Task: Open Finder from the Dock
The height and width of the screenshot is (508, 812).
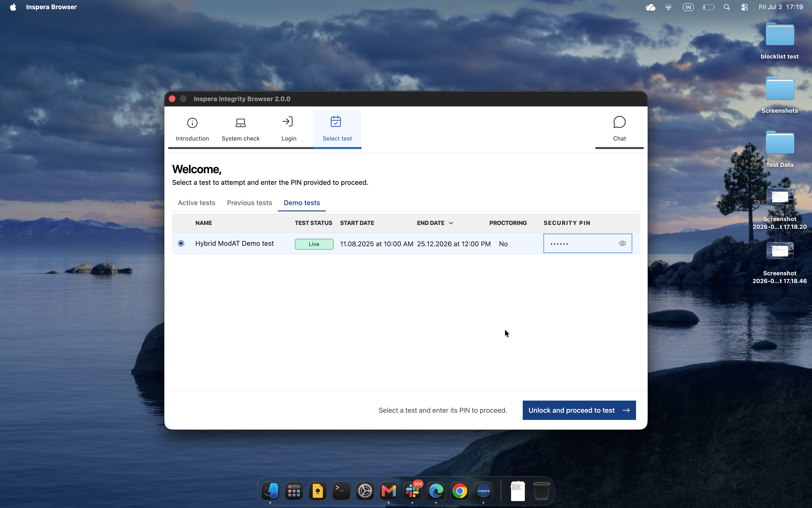Action: [270, 491]
